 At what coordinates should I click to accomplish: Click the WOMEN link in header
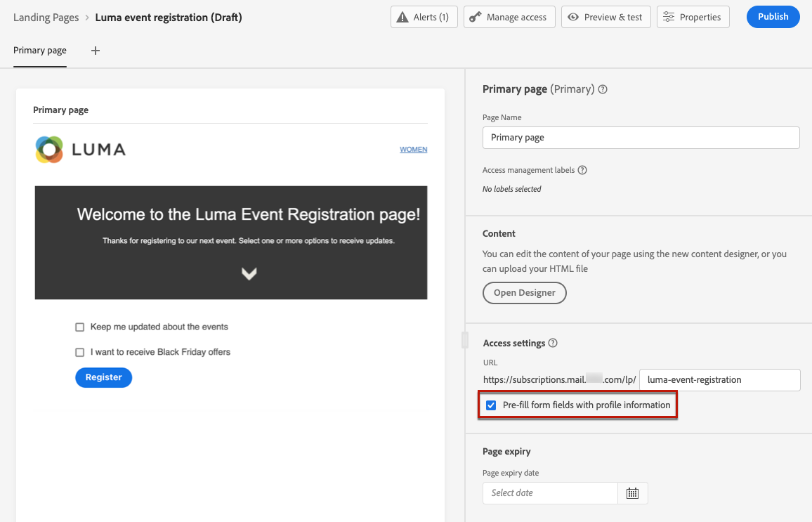(x=413, y=150)
